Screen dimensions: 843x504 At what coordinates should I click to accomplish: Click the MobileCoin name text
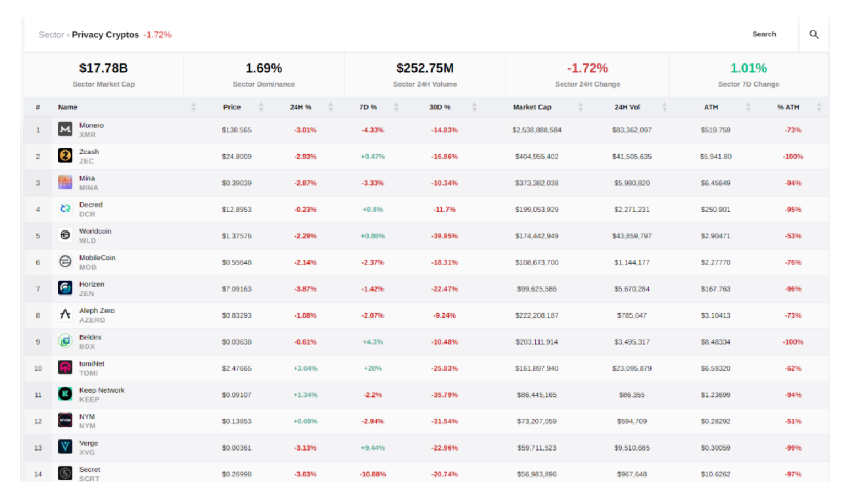pos(97,258)
